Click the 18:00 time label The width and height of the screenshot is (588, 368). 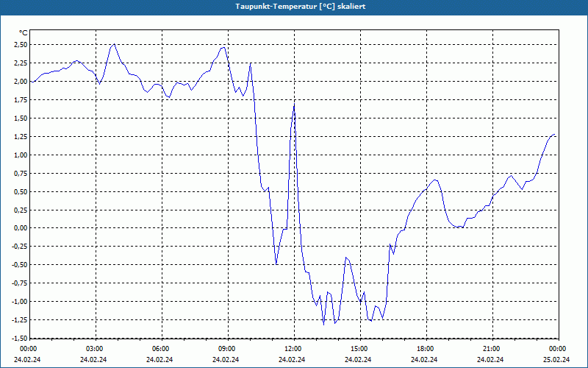pyautogui.click(x=426, y=349)
